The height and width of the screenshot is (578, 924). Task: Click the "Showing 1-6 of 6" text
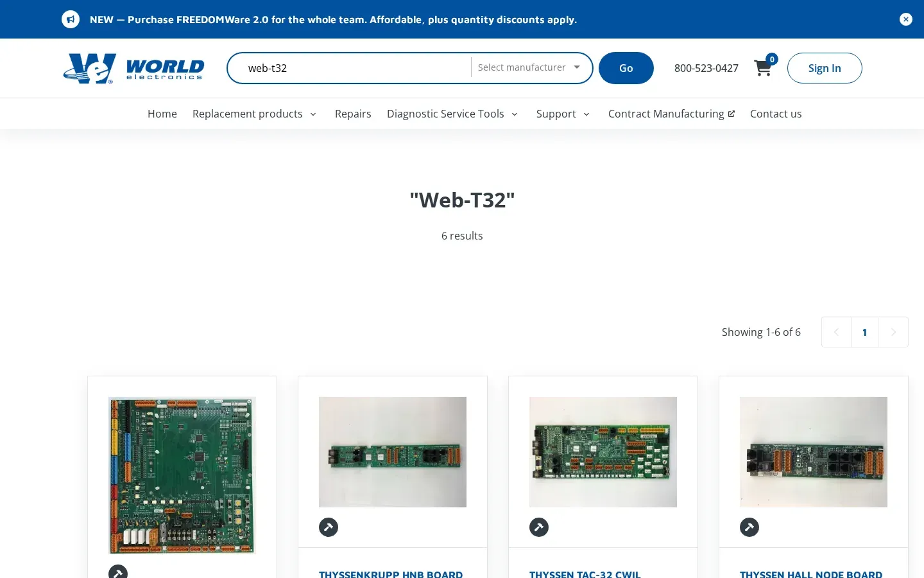761,332
